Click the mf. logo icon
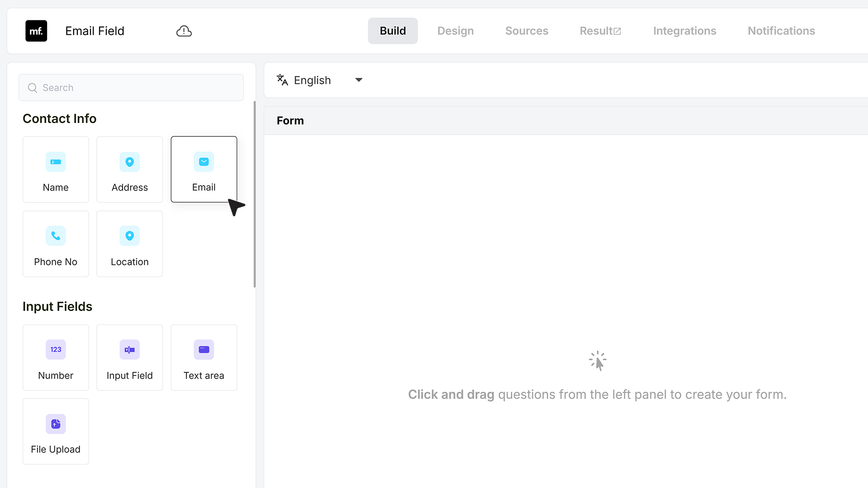The height and width of the screenshot is (488, 868). (x=36, y=31)
